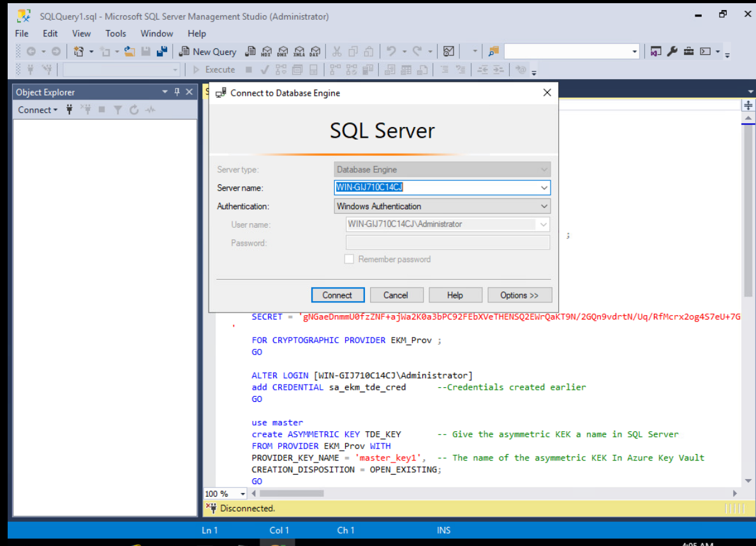Open the available databases dropdown in toolbar
The width and height of the screenshot is (756, 546).
(175, 70)
